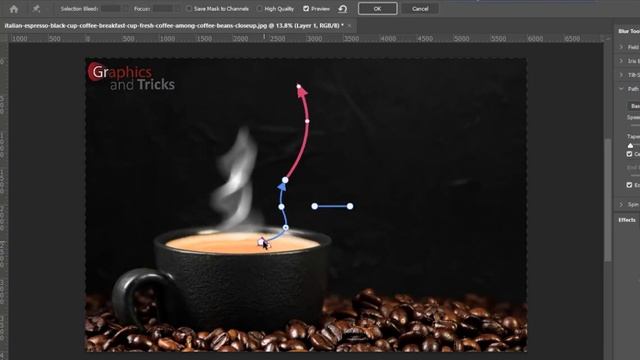Select the red path curve midpoint
The width and height of the screenshot is (640, 360).
point(307,121)
